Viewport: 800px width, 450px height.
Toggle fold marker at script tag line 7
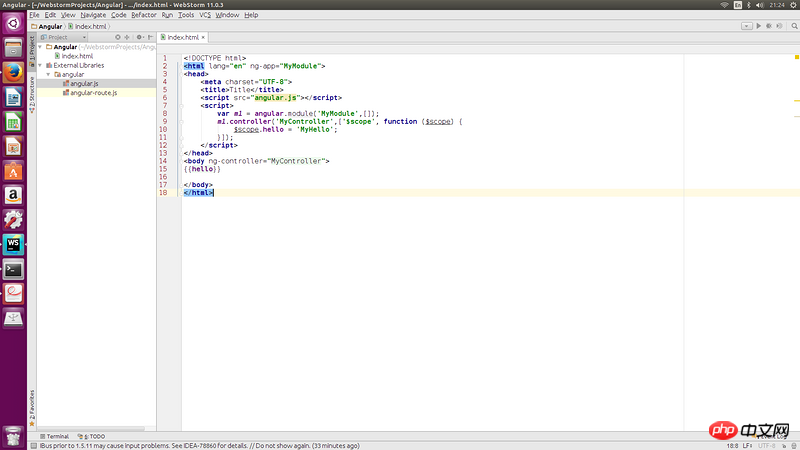click(x=181, y=106)
